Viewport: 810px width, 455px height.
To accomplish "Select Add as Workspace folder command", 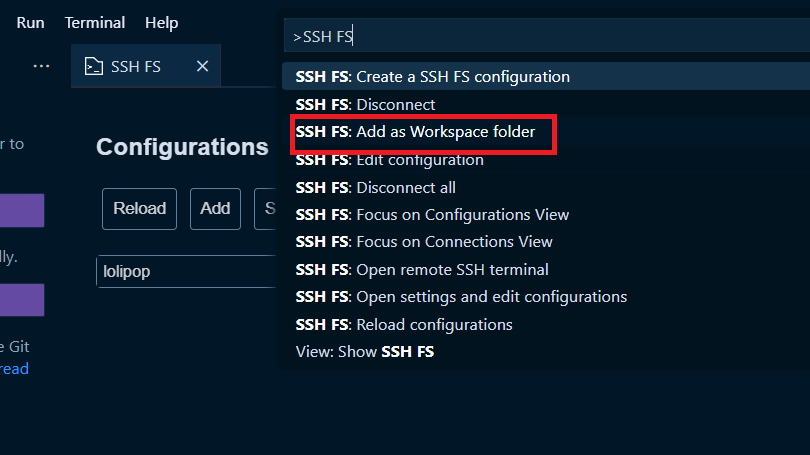I will pyautogui.click(x=416, y=132).
